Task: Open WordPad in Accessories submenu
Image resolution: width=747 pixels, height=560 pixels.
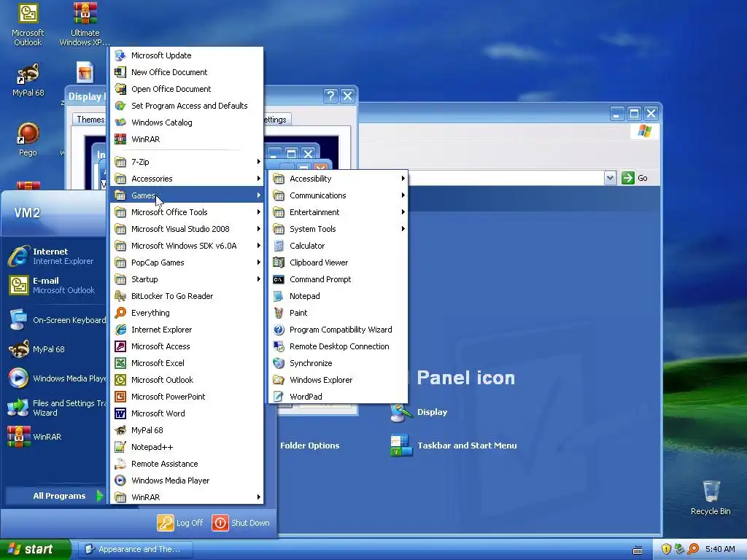Action: pos(338,396)
